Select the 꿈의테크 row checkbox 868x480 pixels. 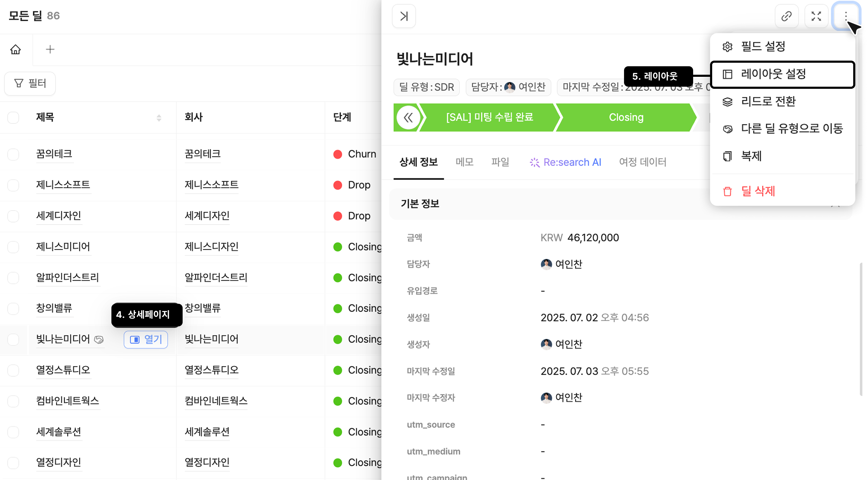pos(13,154)
